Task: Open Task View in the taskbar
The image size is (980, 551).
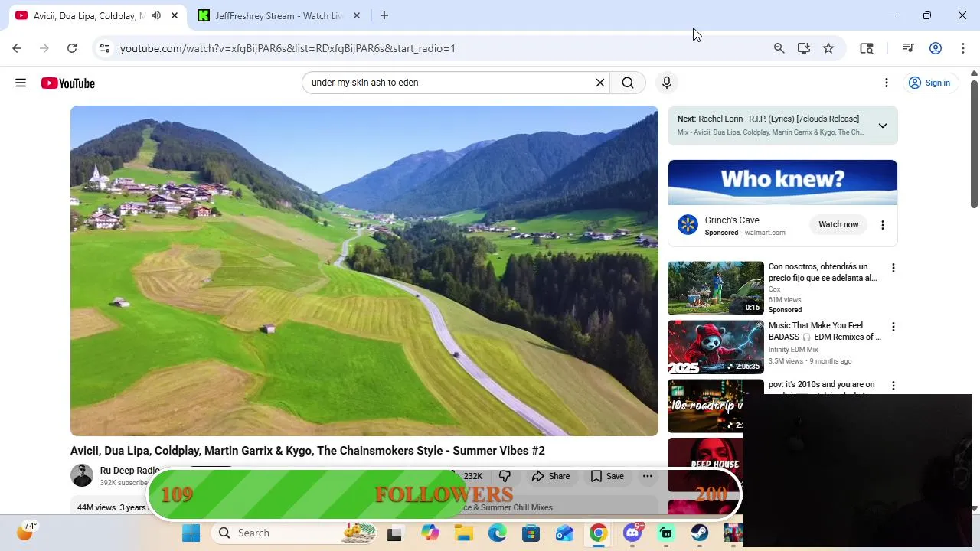Action: pos(395,533)
